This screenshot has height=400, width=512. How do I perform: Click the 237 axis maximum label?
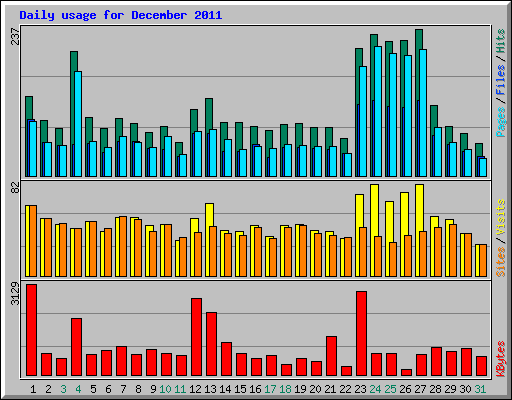pyautogui.click(x=15, y=36)
